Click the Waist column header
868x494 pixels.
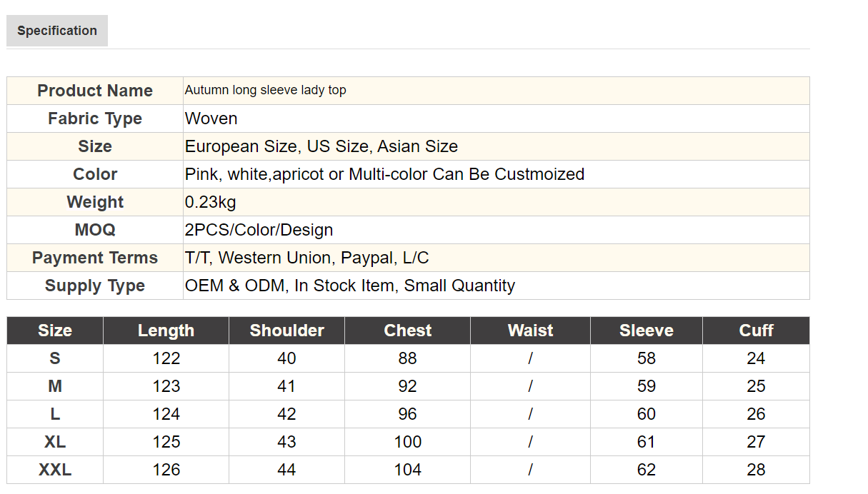click(531, 331)
